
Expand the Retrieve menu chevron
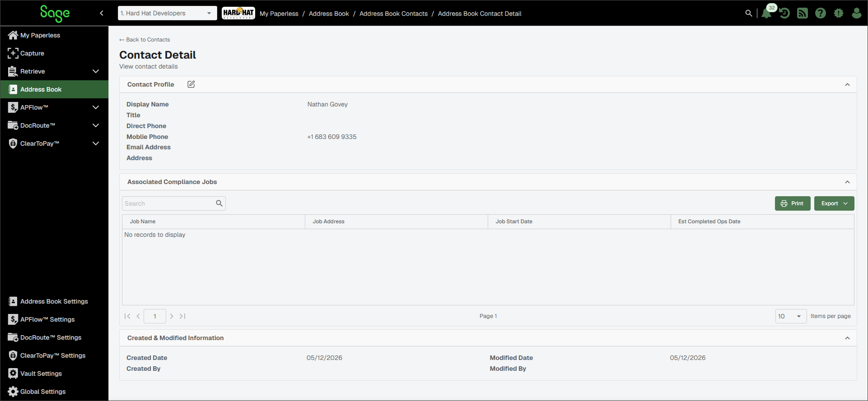pos(96,71)
